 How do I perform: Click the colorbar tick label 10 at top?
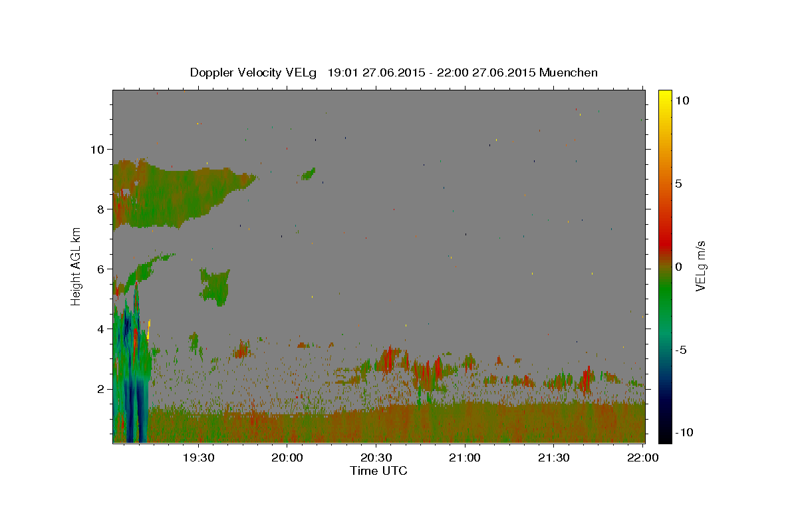[x=682, y=100]
